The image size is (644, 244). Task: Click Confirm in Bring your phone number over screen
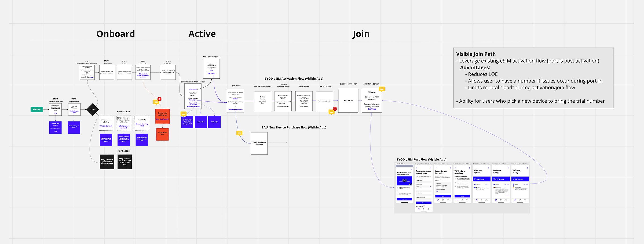(424, 203)
